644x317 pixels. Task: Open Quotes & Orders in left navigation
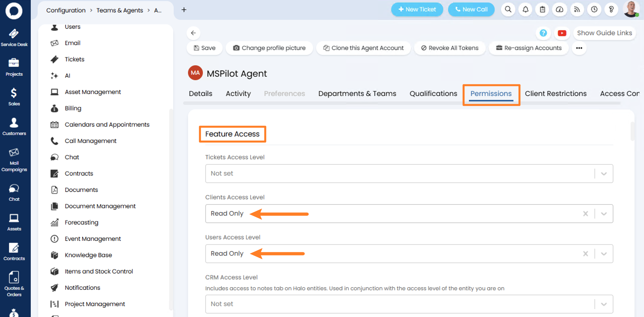pyautogui.click(x=14, y=284)
